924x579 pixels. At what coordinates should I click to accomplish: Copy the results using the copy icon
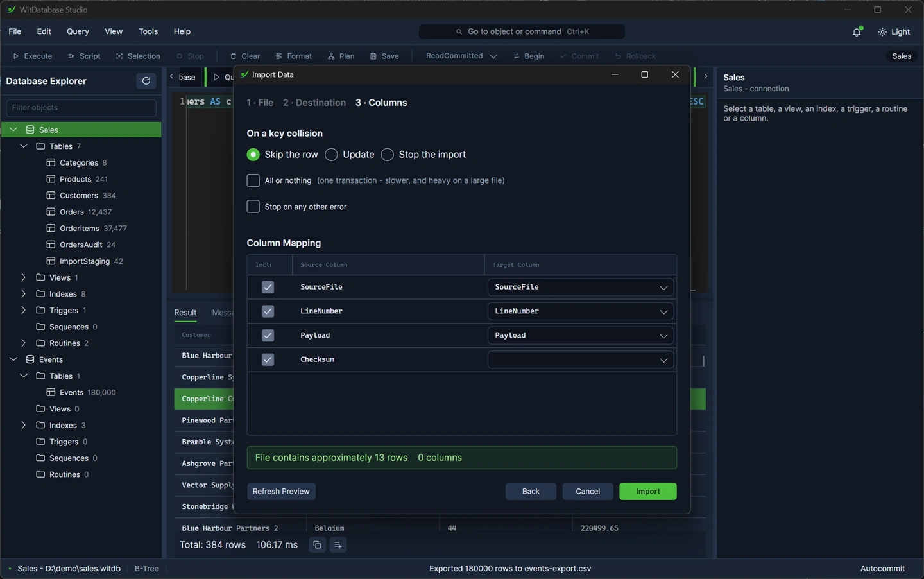317,545
